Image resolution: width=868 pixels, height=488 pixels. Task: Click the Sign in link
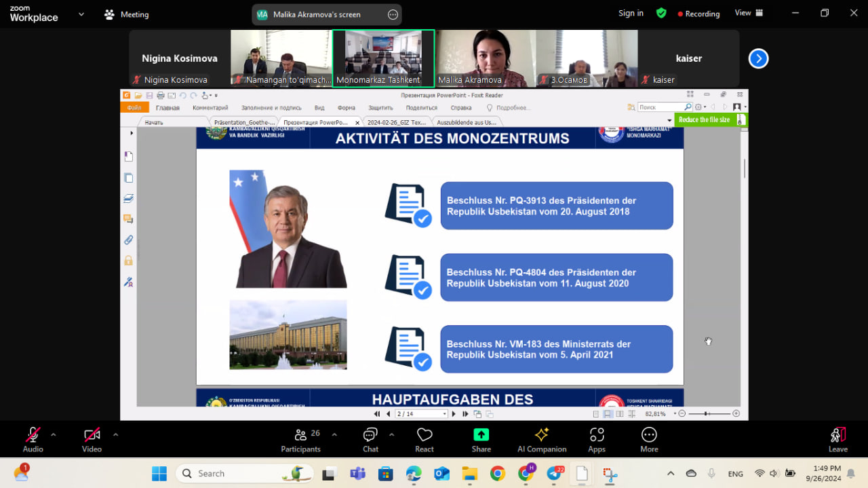[x=631, y=13]
